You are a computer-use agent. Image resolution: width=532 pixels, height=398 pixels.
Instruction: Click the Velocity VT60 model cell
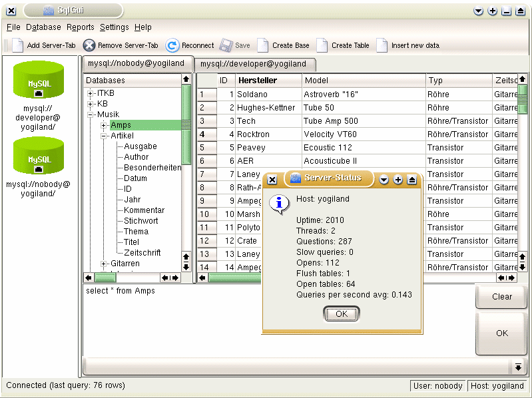pyautogui.click(x=364, y=134)
